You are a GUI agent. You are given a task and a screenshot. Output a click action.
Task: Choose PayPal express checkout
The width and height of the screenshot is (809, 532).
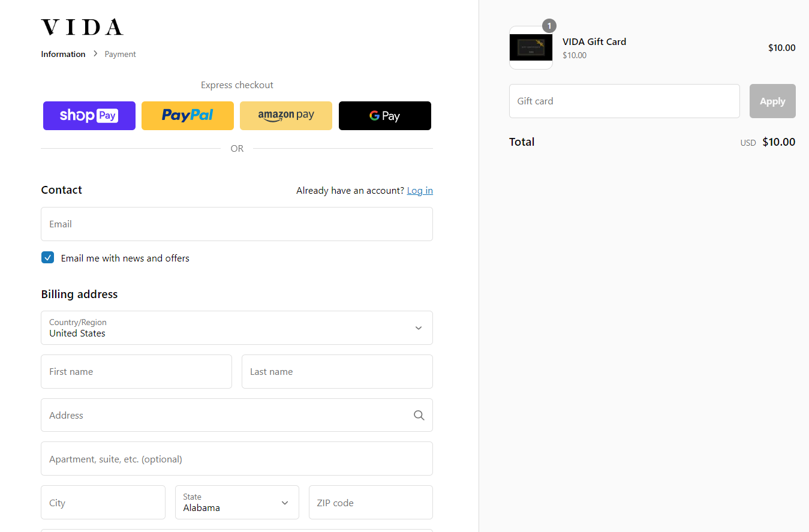click(x=188, y=116)
